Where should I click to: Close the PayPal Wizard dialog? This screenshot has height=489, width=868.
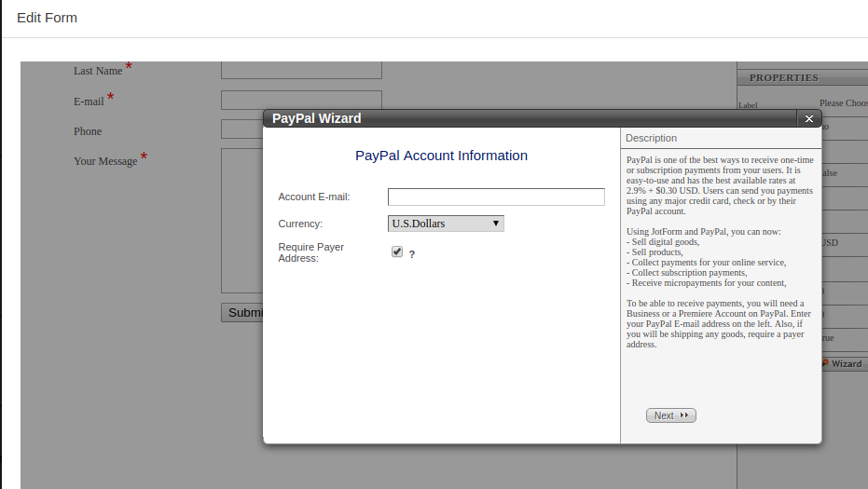808,118
